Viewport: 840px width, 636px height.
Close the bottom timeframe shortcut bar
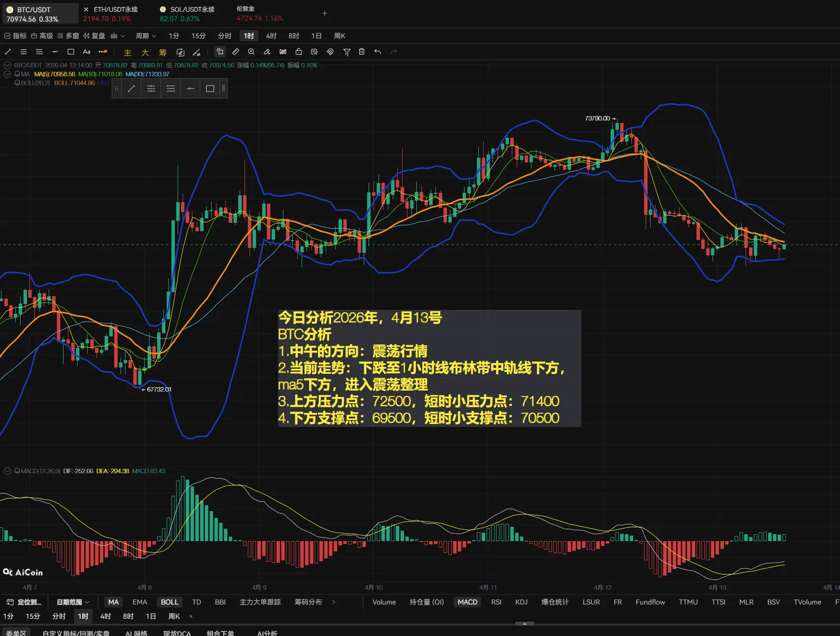coord(191,616)
